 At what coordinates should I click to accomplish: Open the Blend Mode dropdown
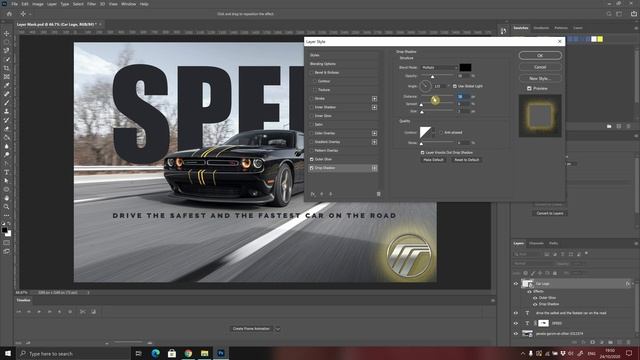(440, 67)
